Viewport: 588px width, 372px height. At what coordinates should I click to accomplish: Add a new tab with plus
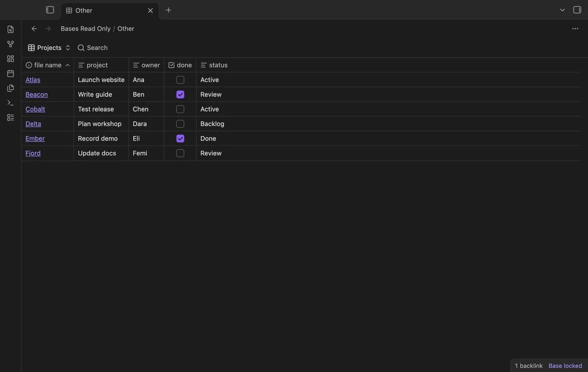click(169, 10)
